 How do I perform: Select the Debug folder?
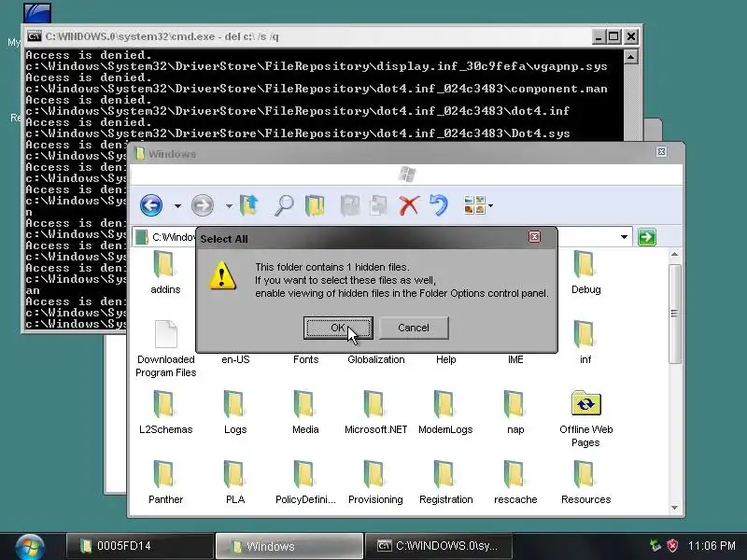[x=585, y=273]
